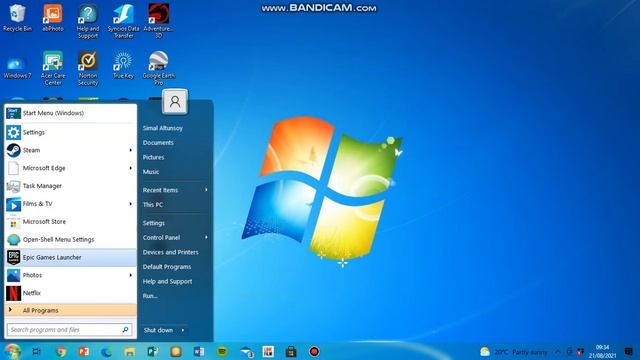Click the mail icon with badge on taskbar

(246, 351)
